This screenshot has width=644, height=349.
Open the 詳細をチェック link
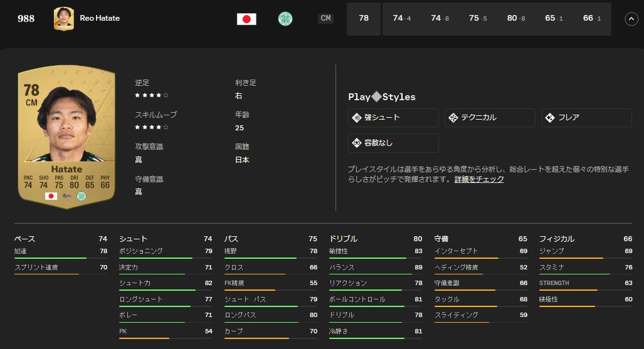pos(479,179)
